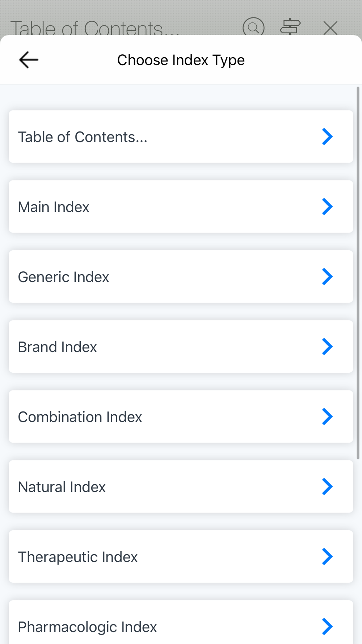
Task: Expand the Natural Index chevron
Action: [327, 486]
